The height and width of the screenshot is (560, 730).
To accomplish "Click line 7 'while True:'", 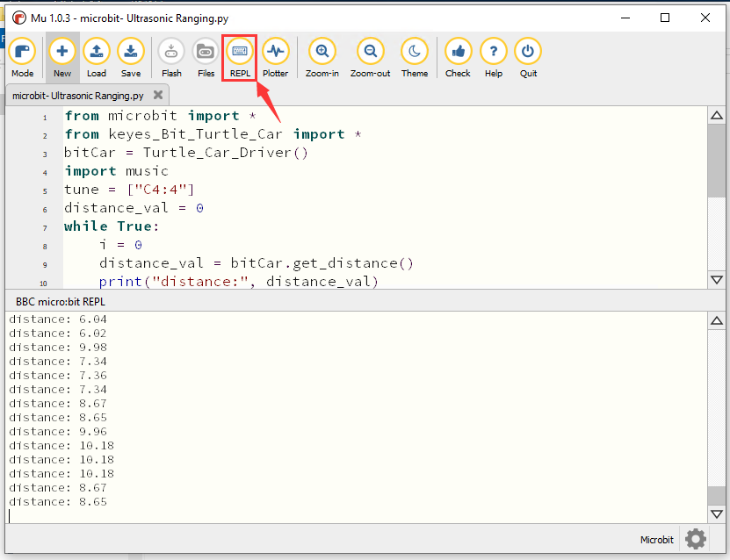I will pyautogui.click(x=112, y=226).
